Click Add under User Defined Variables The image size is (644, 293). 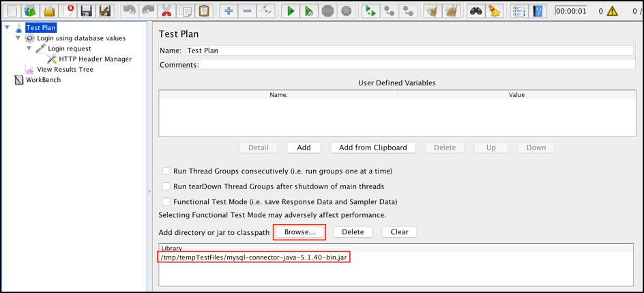click(304, 148)
